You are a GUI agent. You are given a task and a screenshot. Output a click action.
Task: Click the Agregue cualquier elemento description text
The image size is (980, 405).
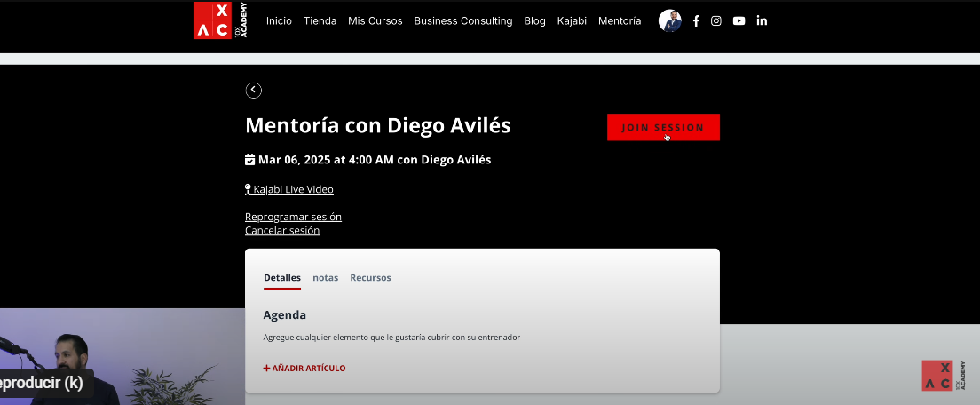391,337
